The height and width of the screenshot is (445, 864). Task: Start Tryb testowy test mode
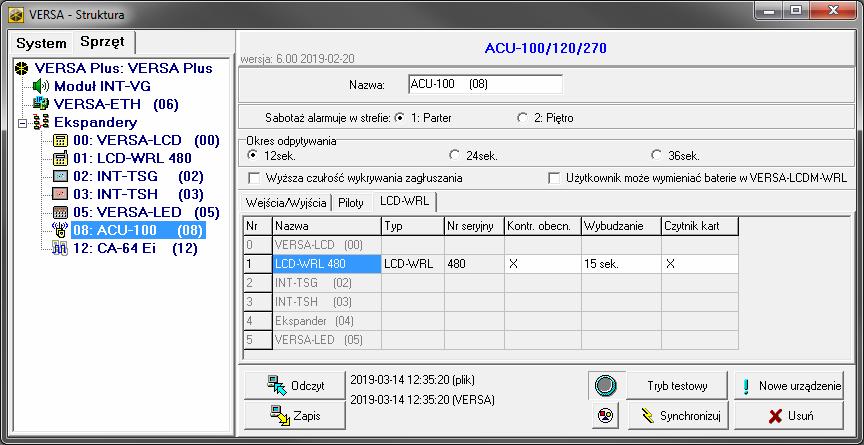(678, 386)
